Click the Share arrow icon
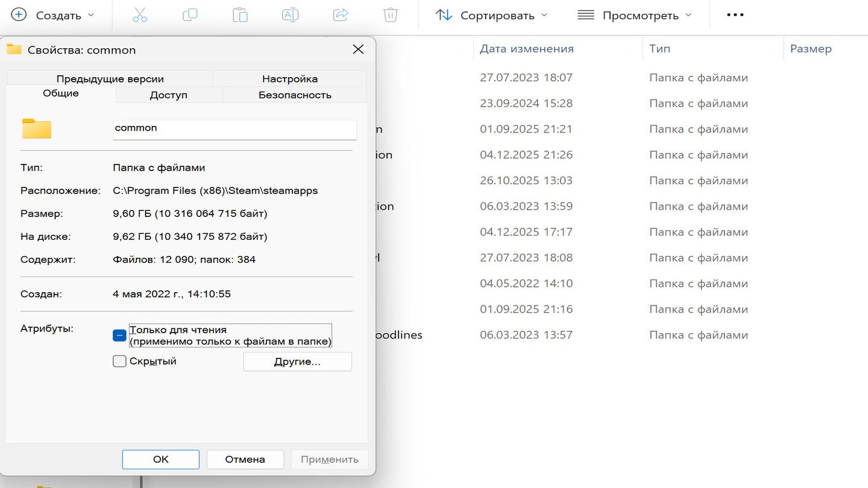 point(341,15)
